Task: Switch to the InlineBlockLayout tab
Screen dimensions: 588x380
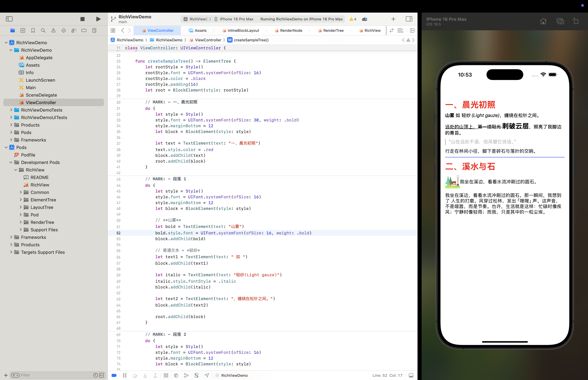Action: coord(243,30)
